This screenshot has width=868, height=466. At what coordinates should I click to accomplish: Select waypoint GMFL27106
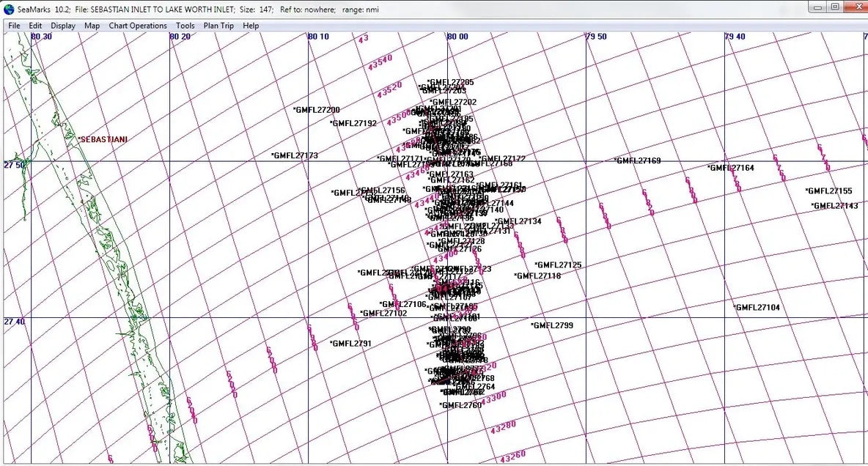[x=403, y=304]
